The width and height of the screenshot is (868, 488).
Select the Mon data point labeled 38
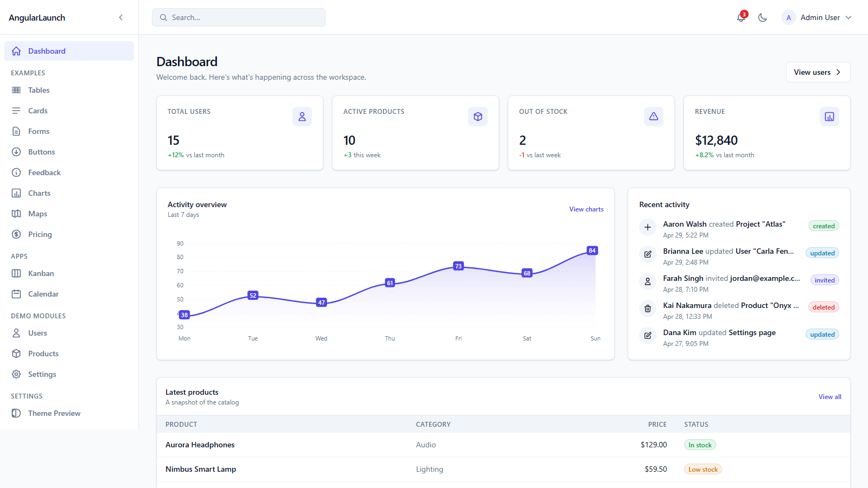[184, 315]
